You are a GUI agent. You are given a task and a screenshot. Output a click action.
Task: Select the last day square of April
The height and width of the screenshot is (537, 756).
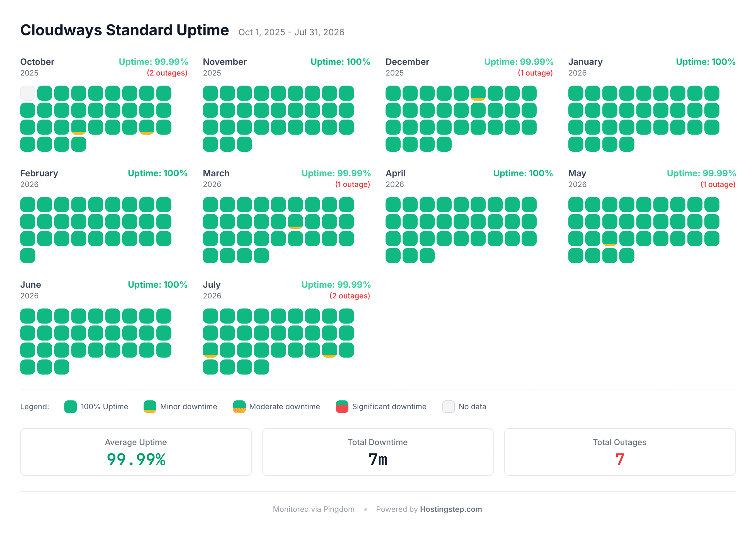[427, 256]
